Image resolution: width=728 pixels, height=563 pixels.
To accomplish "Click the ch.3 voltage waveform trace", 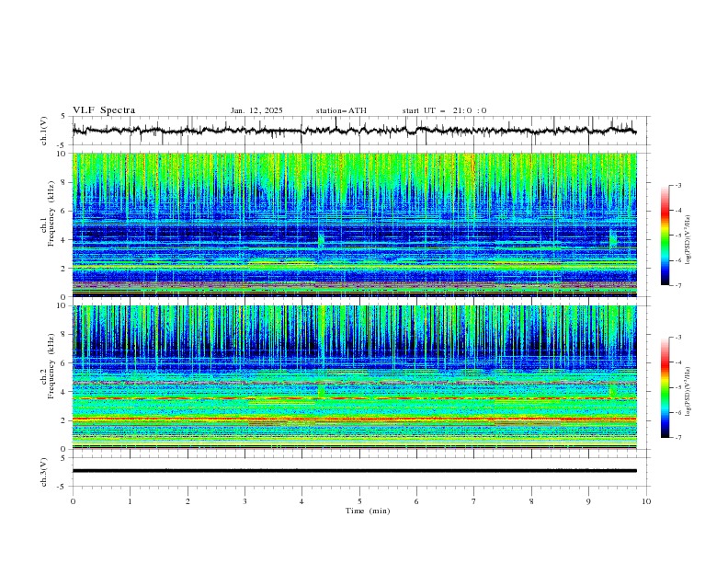I will (354, 471).
